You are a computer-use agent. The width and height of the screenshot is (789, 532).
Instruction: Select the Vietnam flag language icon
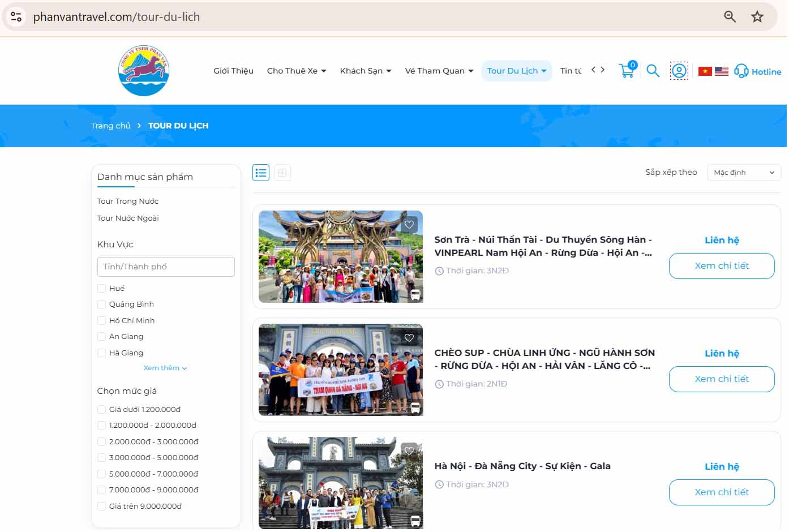[705, 71]
